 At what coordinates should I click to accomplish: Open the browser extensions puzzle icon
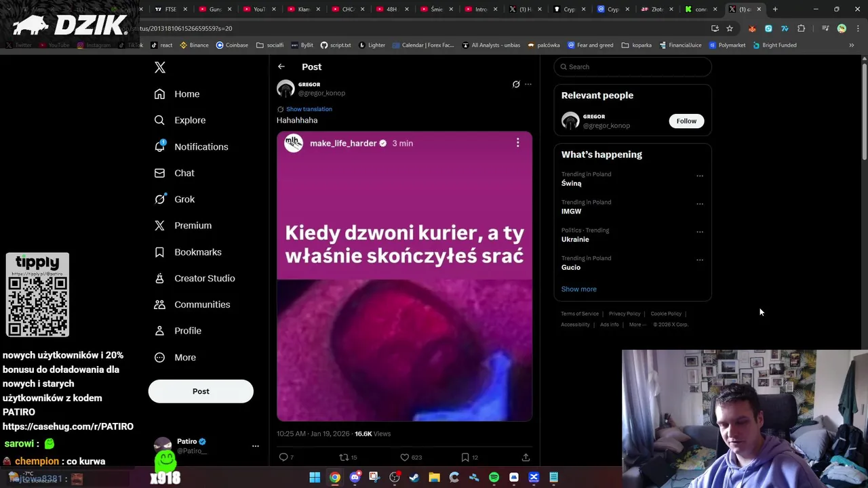[x=802, y=28]
